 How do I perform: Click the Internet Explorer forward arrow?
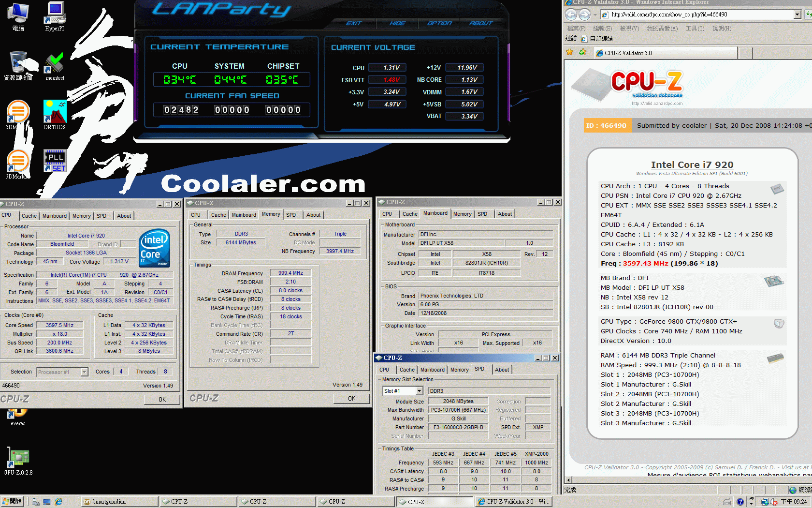pos(584,15)
